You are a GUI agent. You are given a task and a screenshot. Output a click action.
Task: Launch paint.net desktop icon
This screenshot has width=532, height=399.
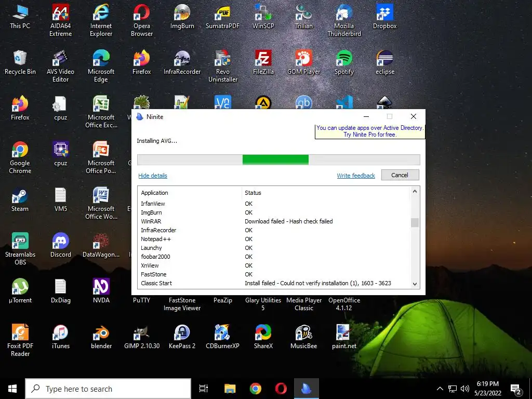point(344,337)
